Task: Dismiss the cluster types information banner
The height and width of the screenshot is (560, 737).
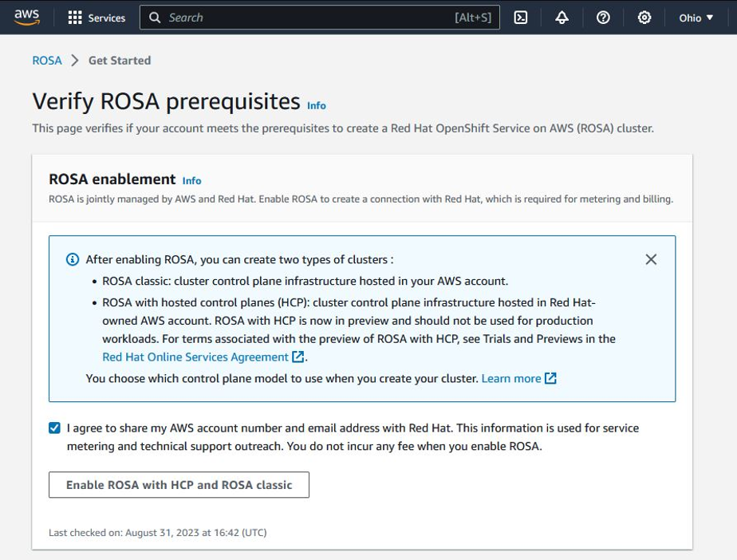Action: point(651,258)
